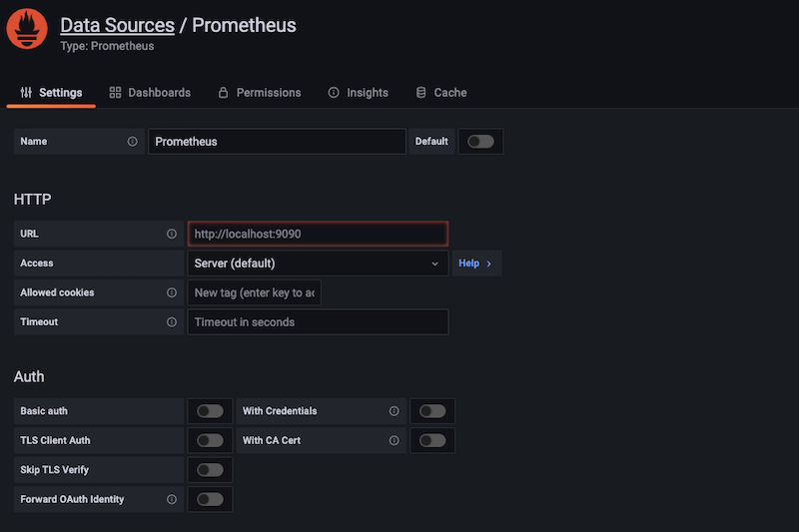The image size is (799, 532).
Task: Click the Timeout in seconds field
Action: tap(318, 322)
